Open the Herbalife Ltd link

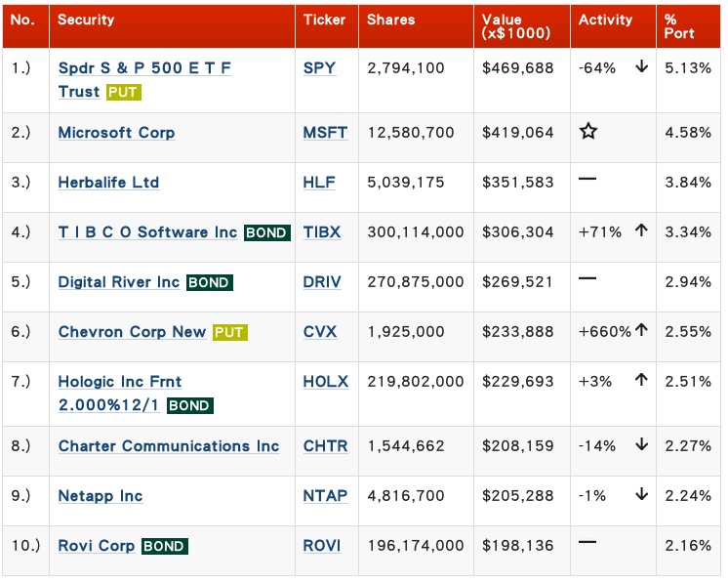point(108,182)
